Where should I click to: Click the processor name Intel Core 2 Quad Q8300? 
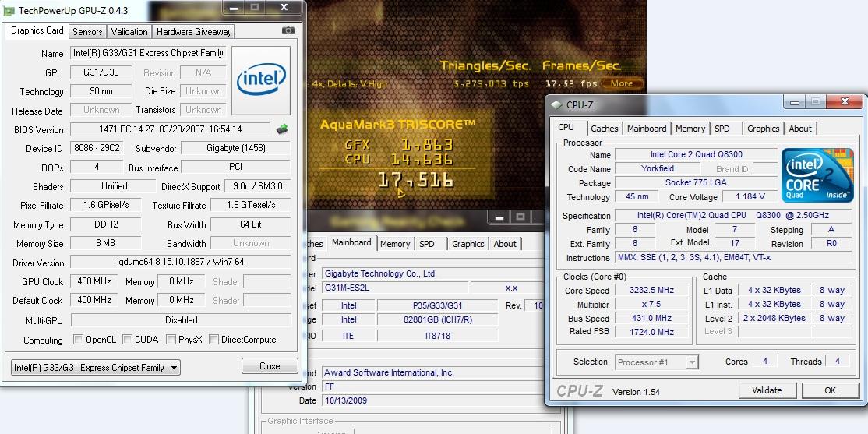pos(697,154)
